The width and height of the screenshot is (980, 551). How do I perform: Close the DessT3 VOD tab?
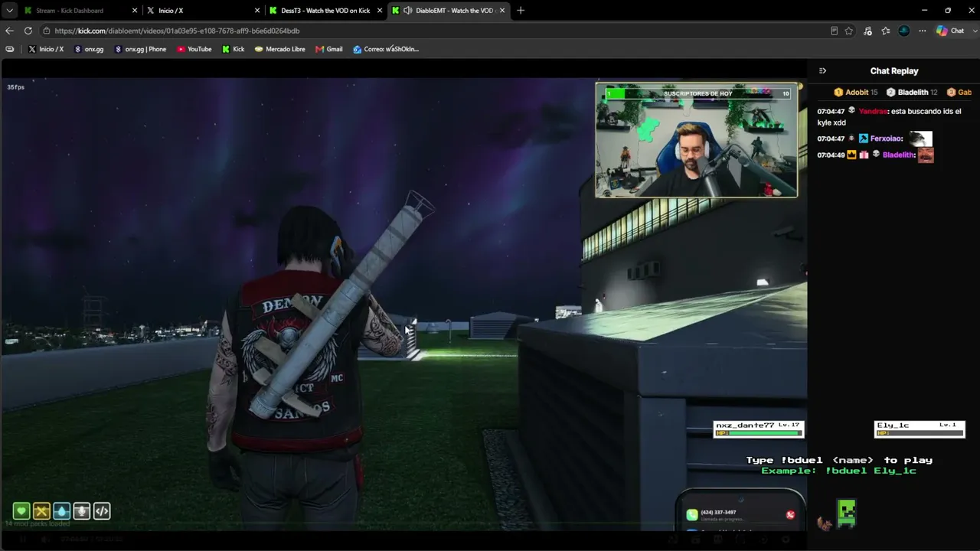(x=380, y=11)
